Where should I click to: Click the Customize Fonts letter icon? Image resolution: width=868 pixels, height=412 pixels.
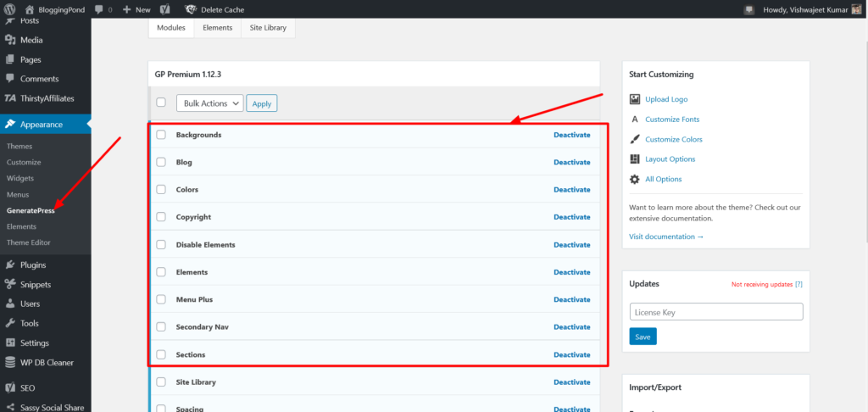tap(634, 119)
